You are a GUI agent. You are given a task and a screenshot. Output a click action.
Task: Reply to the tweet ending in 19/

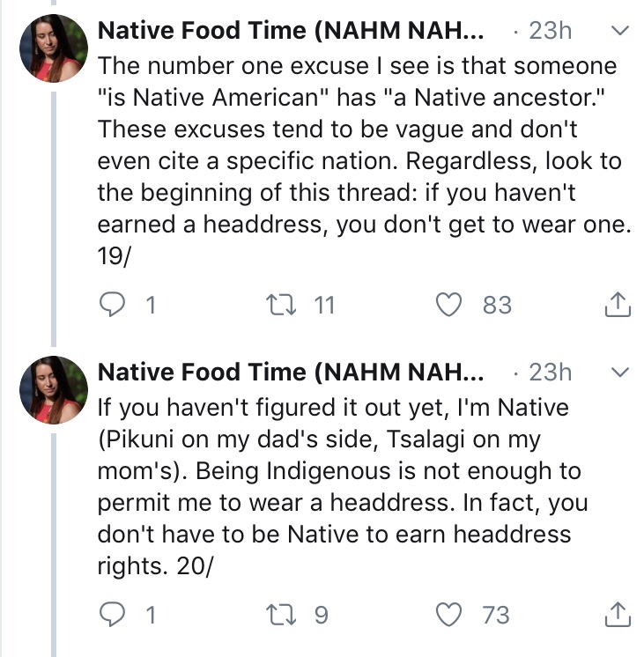(x=112, y=305)
